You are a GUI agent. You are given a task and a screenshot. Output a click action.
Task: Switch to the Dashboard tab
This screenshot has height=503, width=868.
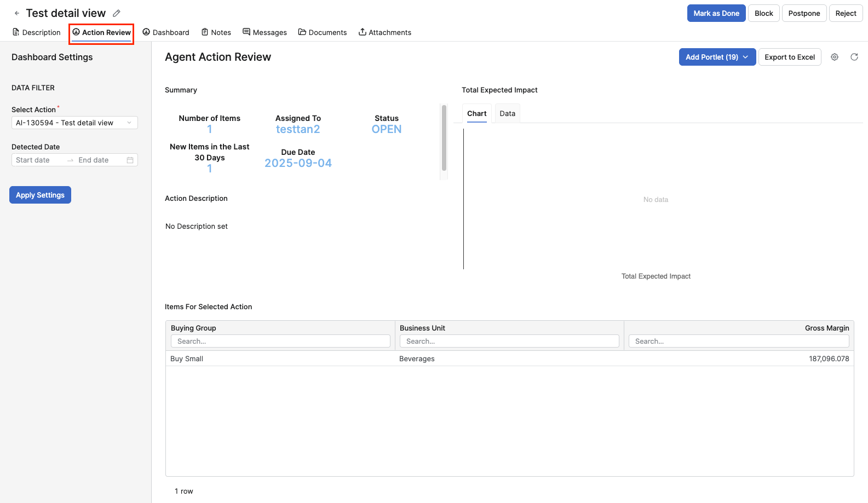click(x=166, y=32)
